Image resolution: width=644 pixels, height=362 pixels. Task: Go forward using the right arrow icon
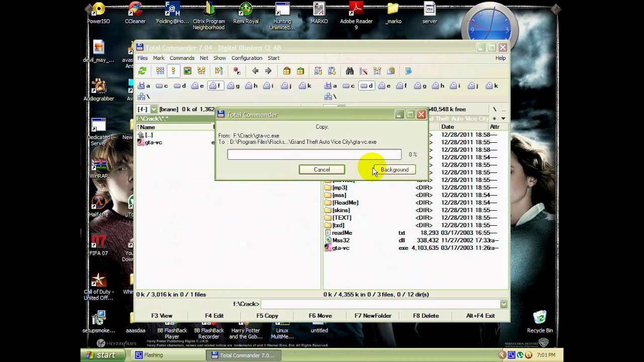point(268,71)
